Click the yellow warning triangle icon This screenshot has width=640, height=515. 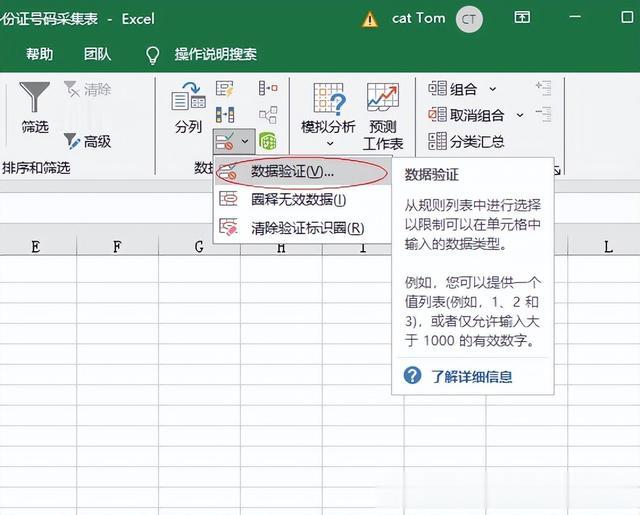[x=370, y=19]
